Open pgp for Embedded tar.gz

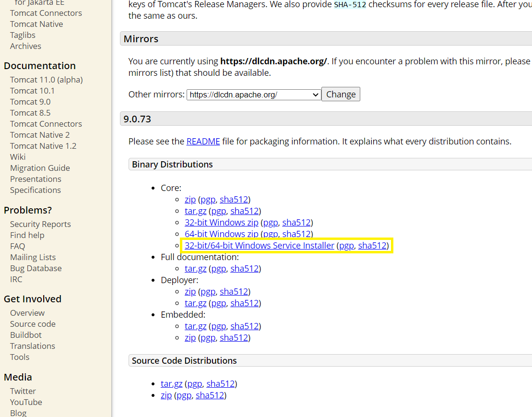(218, 326)
